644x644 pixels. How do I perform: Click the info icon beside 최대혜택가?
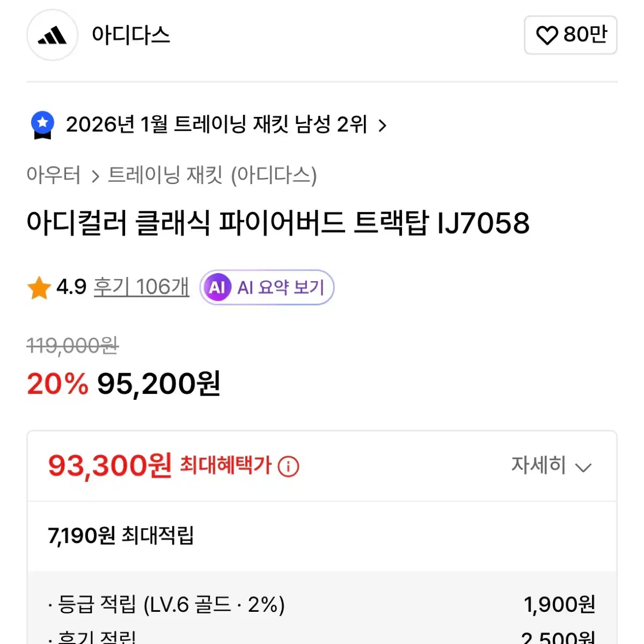click(x=288, y=466)
